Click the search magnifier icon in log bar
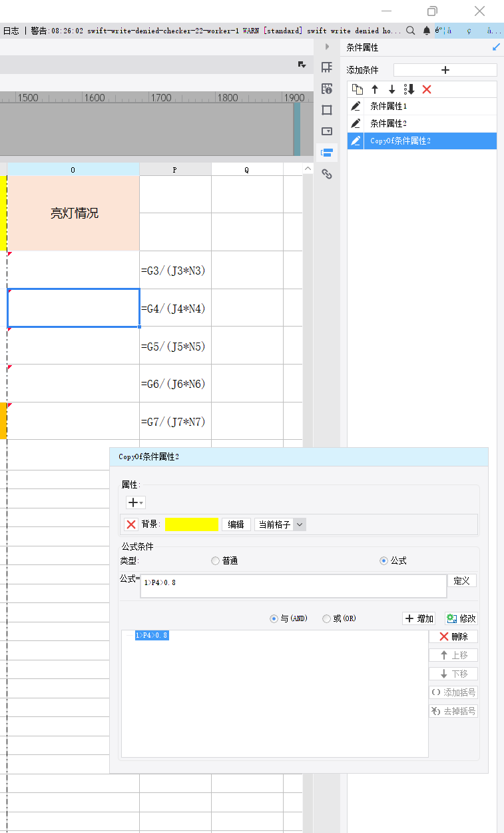 (411, 31)
